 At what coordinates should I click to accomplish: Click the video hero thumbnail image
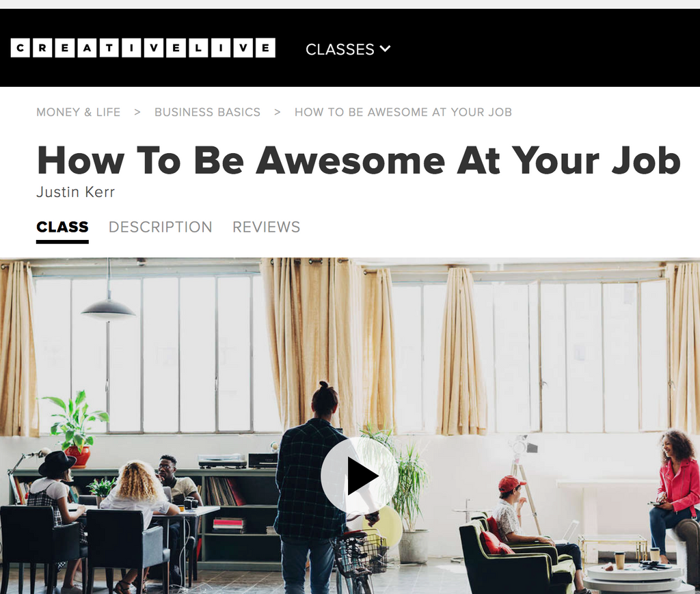coord(350,426)
